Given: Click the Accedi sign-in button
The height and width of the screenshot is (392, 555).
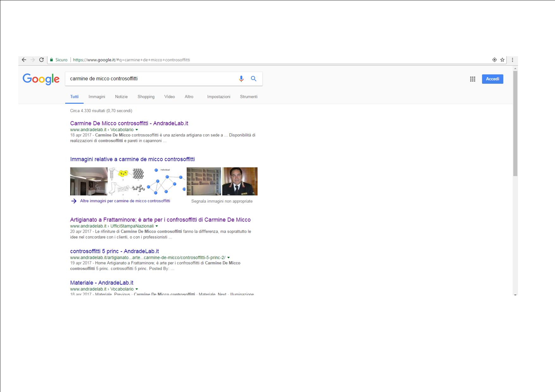Looking at the screenshot, I should point(493,79).
